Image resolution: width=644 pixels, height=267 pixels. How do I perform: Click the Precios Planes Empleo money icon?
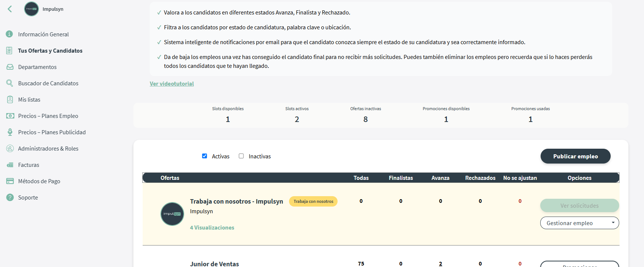pyautogui.click(x=10, y=116)
